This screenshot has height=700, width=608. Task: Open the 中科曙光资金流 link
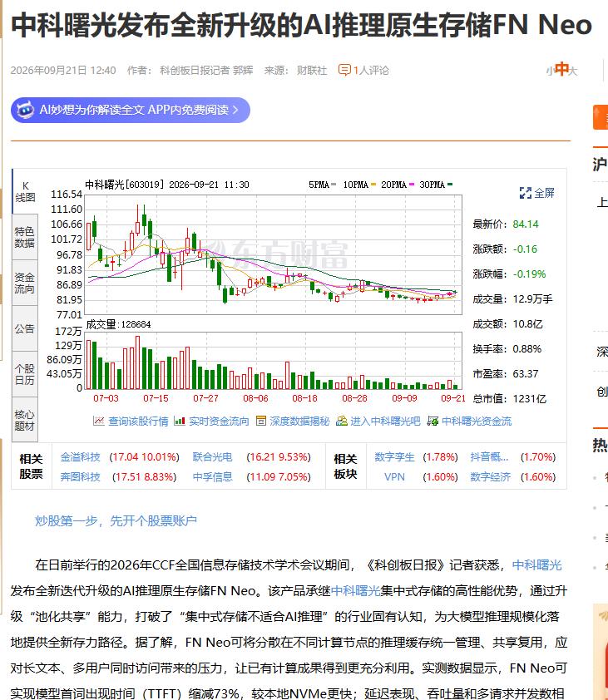477,421
